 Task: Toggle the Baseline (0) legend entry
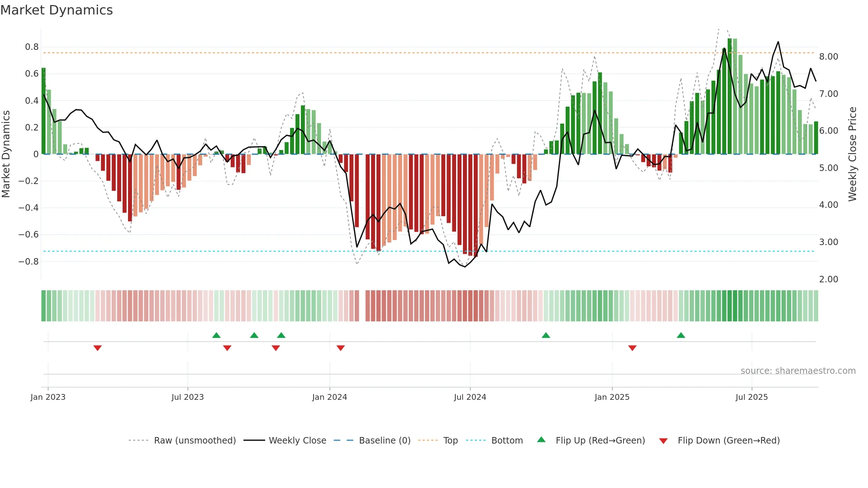(x=372, y=440)
